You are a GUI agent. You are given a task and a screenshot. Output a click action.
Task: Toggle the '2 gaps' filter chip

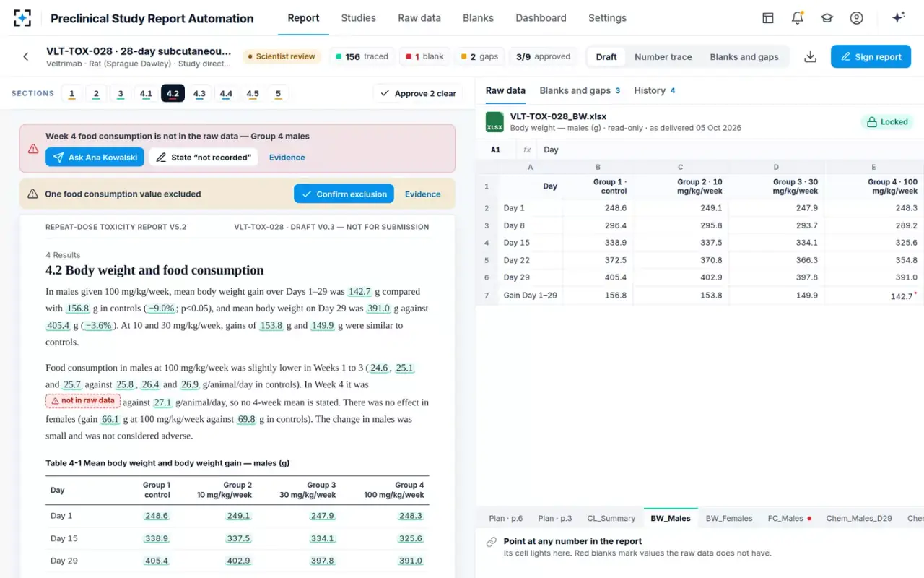tap(479, 56)
